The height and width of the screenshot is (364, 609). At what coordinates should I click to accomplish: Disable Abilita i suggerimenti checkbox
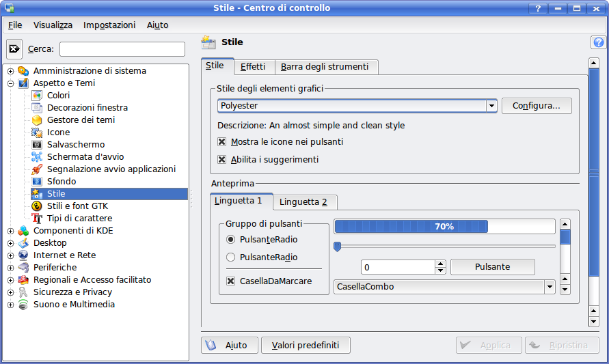(221, 160)
